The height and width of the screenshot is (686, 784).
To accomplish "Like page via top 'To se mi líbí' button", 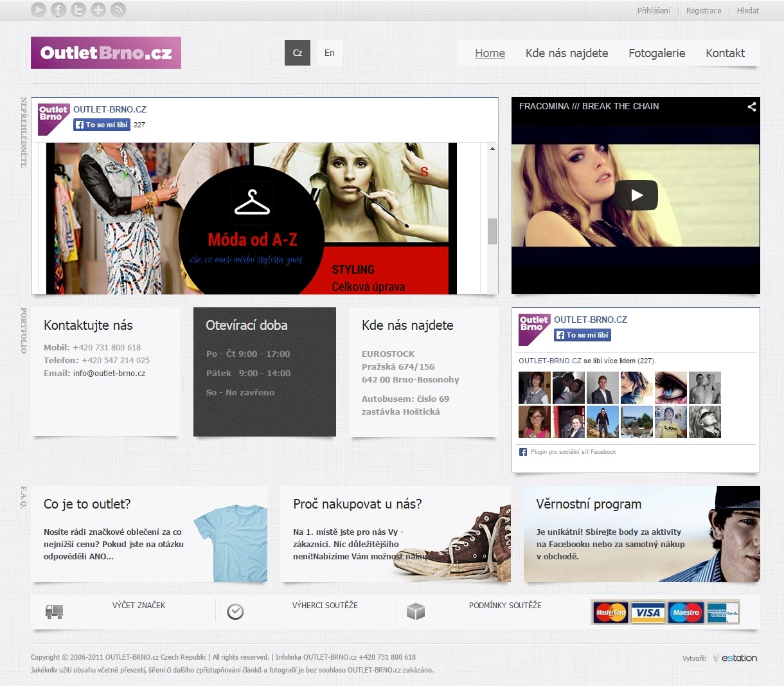I will [x=102, y=125].
